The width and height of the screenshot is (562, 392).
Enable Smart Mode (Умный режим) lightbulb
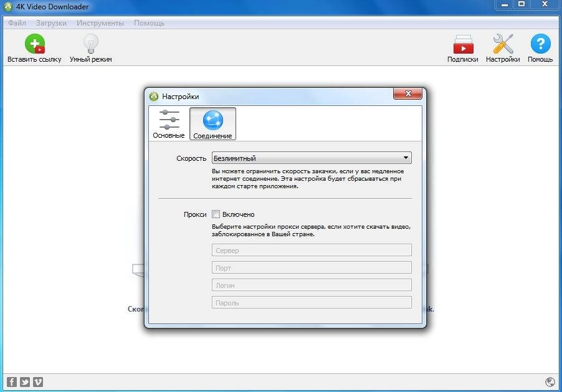pyautogui.click(x=91, y=44)
